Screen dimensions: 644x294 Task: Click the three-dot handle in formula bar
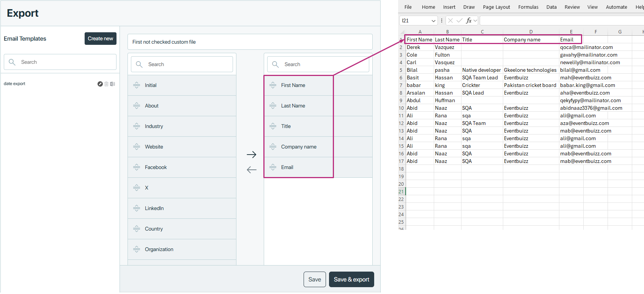pos(442,21)
